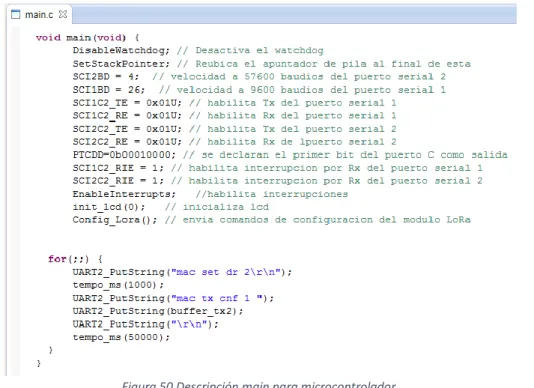The height and width of the screenshot is (388, 534).
Task: Click the SCI2BD = 4 assignment
Action: pyautogui.click(x=106, y=77)
